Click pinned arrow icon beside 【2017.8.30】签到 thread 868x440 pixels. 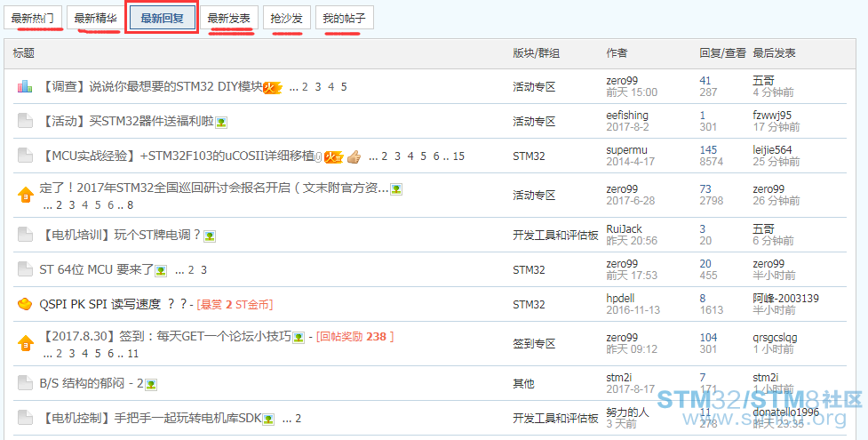[x=26, y=344]
